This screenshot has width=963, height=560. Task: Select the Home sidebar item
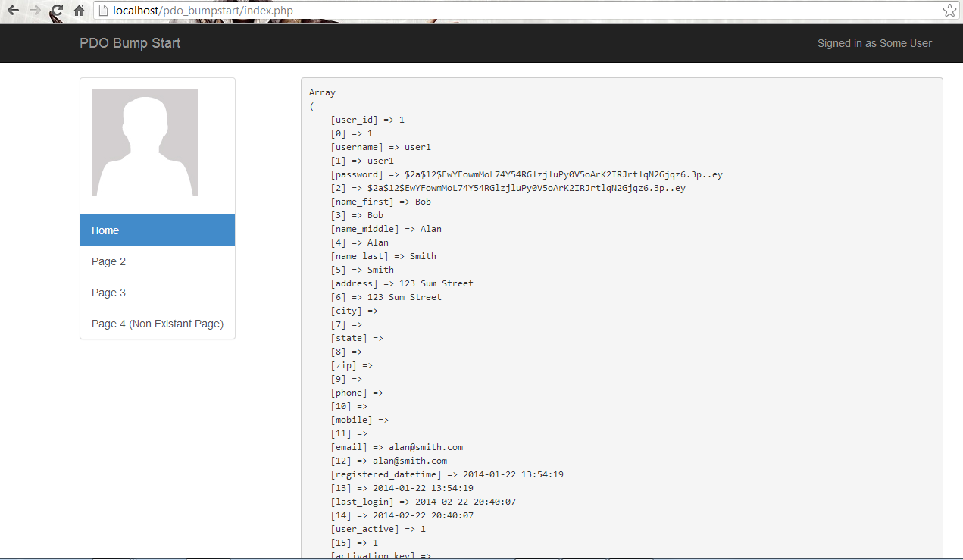pyautogui.click(x=158, y=230)
